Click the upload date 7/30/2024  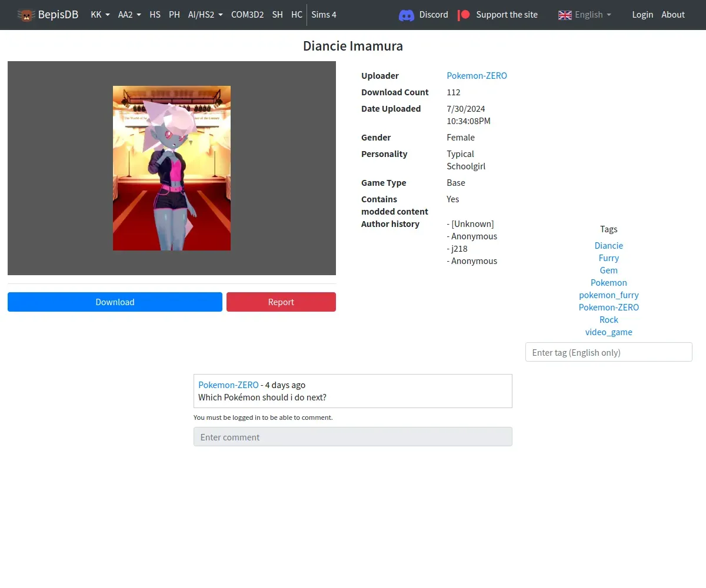(x=466, y=108)
